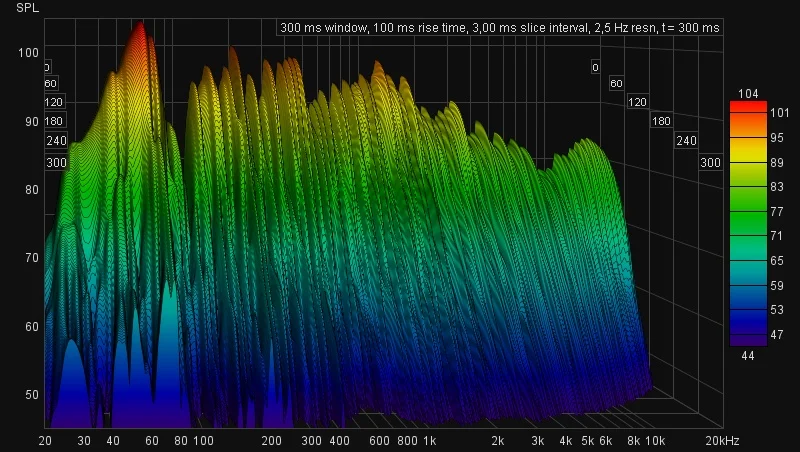Select the 90 dB label on SPL axis
800x452 pixels.
coord(32,121)
